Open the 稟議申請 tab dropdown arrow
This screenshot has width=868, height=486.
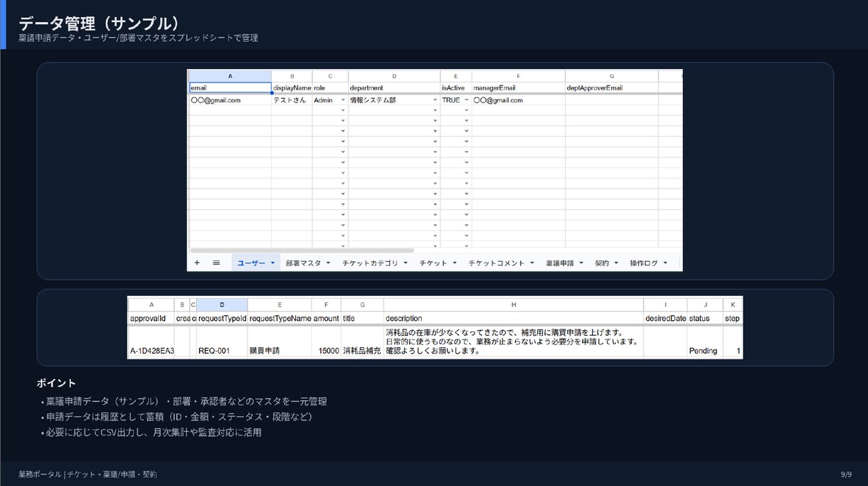point(581,263)
